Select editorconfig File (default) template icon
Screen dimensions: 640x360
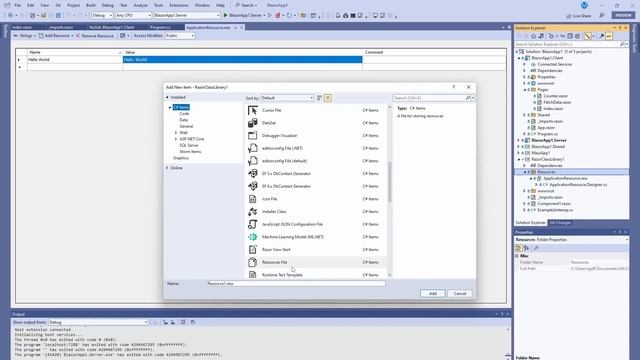pyautogui.click(x=253, y=161)
